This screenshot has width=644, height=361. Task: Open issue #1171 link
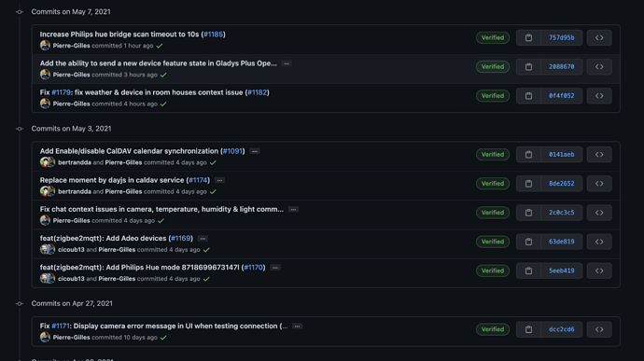point(61,326)
